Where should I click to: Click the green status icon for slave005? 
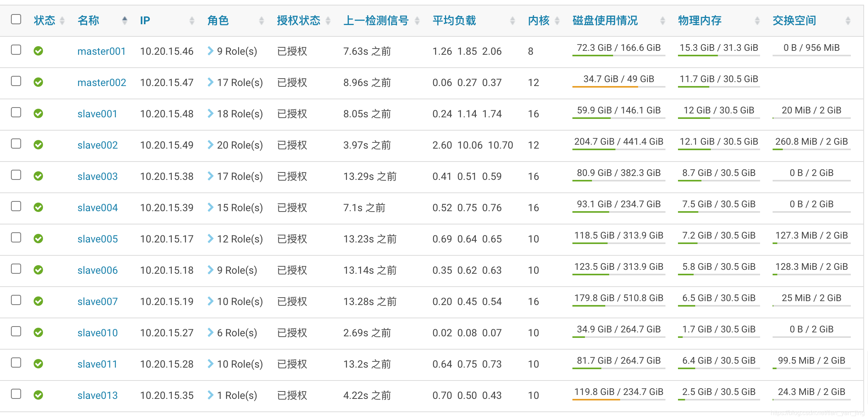pos(38,239)
